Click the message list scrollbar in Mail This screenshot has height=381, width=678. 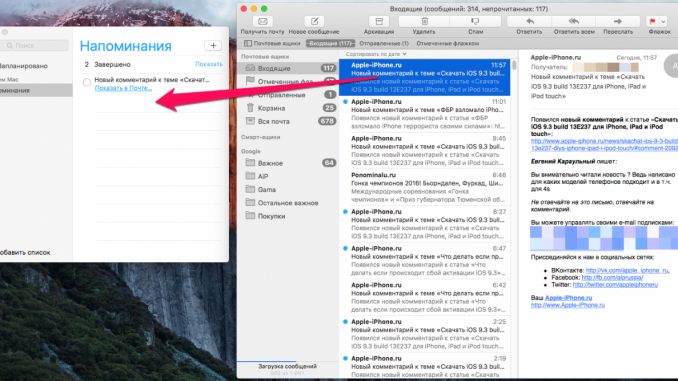514,65
